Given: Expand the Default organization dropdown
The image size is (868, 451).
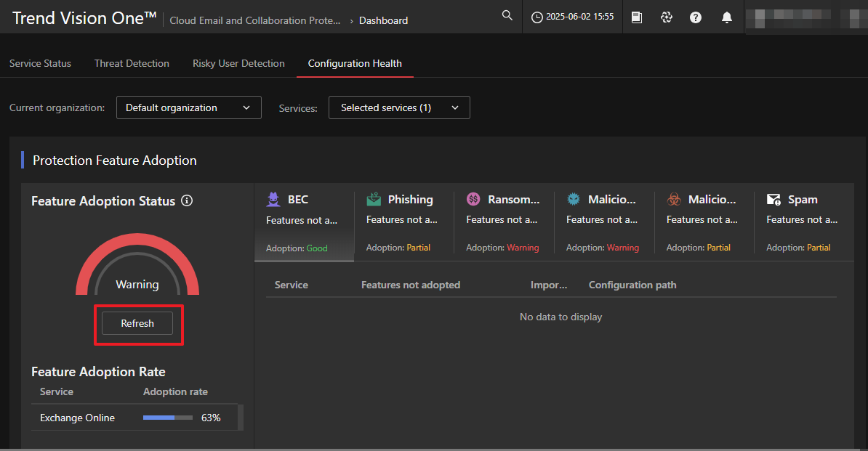Looking at the screenshot, I should (188, 107).
